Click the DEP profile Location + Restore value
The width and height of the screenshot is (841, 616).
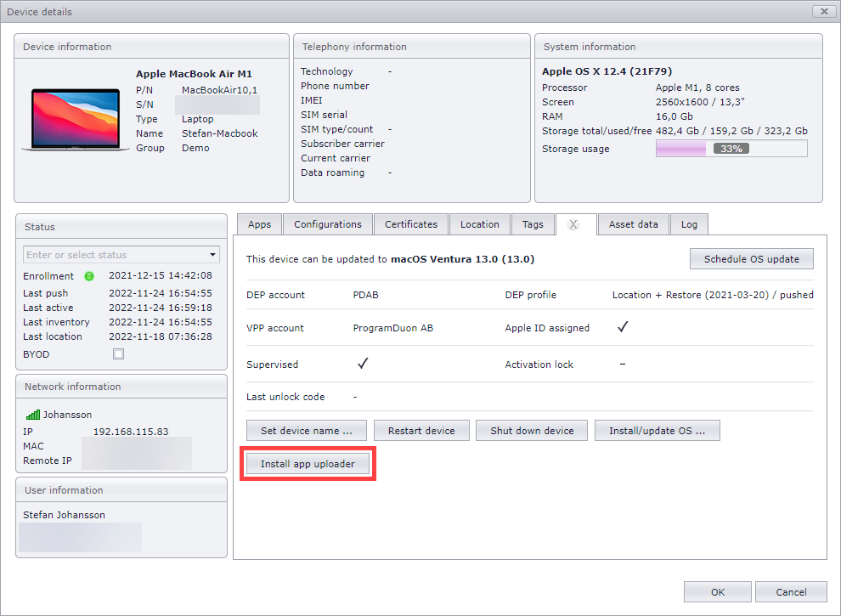click(713, 295)
